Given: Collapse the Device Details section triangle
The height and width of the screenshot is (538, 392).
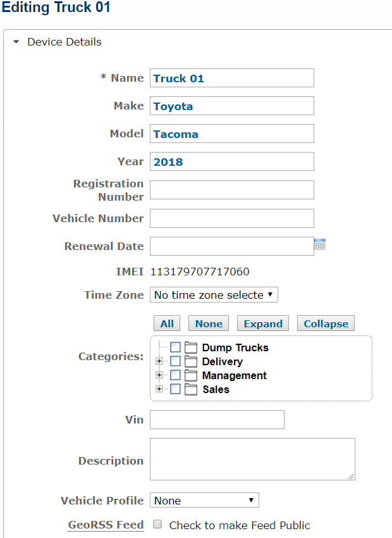Looking at the screenshot, I should pyautogui.click(x=16, y=42).
